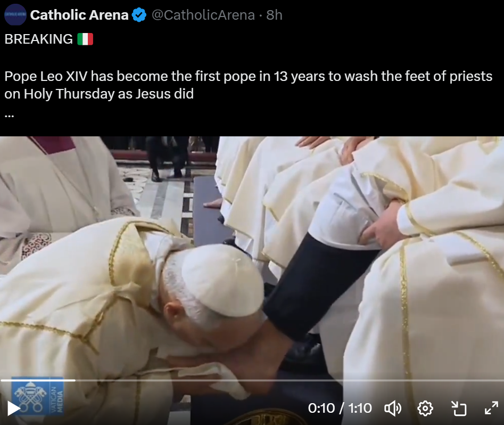Expand video to fullscreen
Screen dimensions: 504x425
491,408
